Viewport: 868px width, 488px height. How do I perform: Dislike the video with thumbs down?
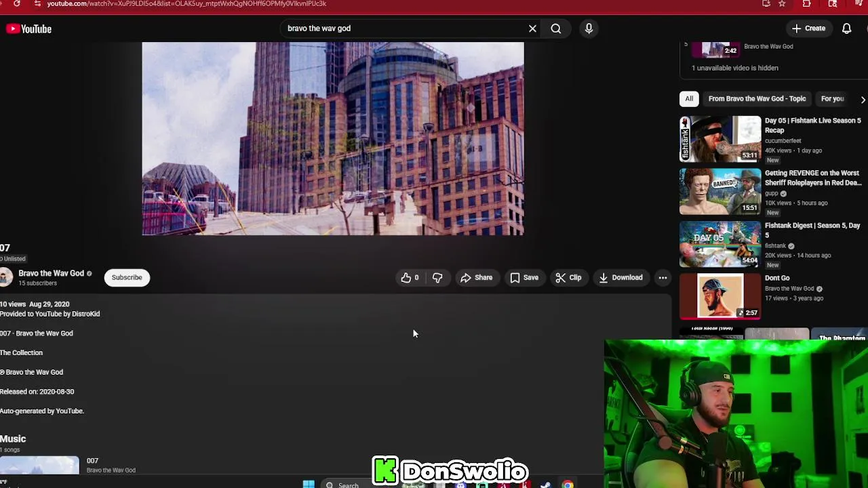(x=437, y=277)
